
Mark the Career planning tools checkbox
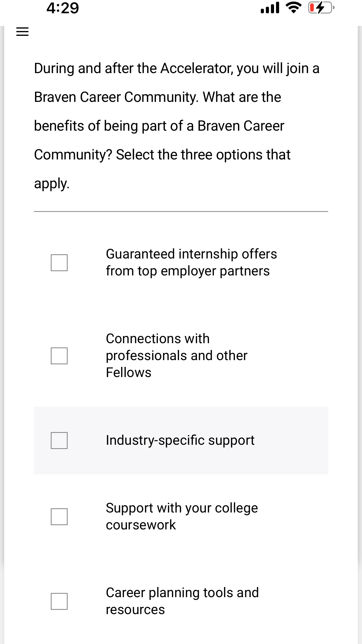coord(59,601)
